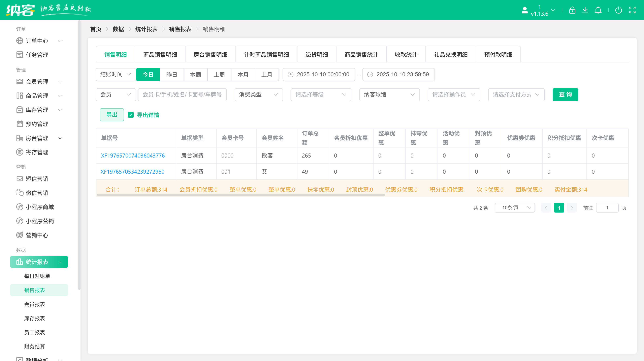The height and width of the screenshot is (361, 644).
Task: Open order XF197657007403604​3776 detail link
Action: [x=133, y=155]
